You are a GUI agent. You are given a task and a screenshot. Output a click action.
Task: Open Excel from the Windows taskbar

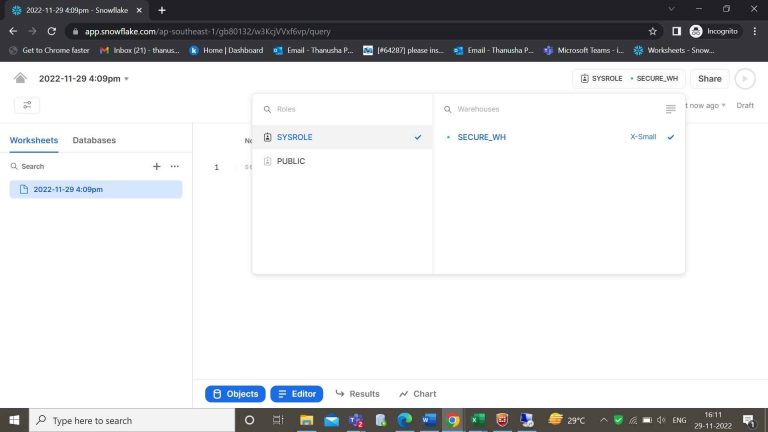[x=478, y=420]
